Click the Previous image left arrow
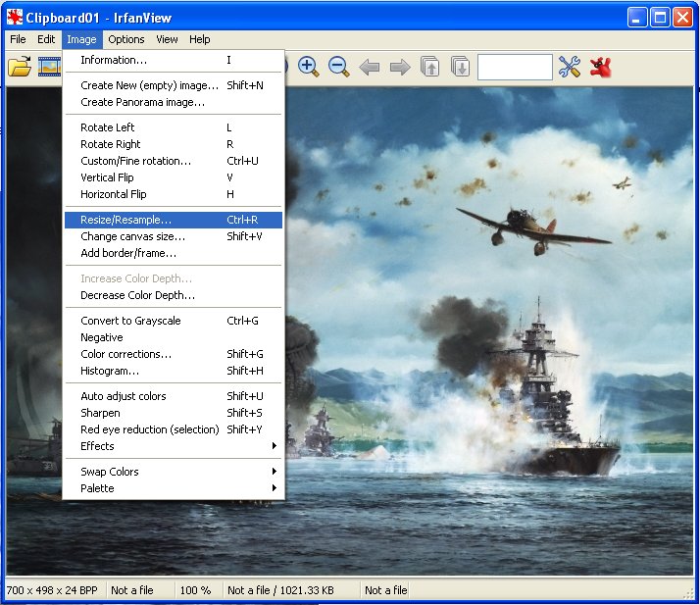Image resolution: width=700 pixels, height=605 pixels. 370,68
